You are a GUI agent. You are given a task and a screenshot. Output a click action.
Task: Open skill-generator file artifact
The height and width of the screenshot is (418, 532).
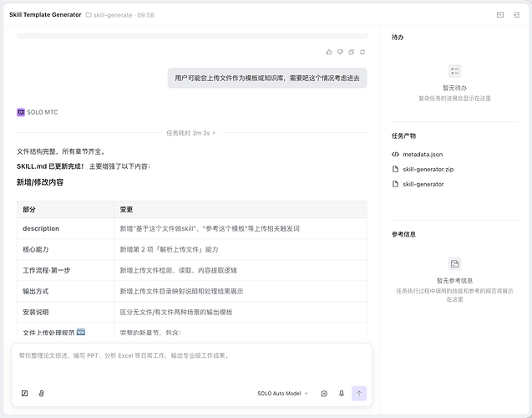pyautogui.click(x=423, y=184)
